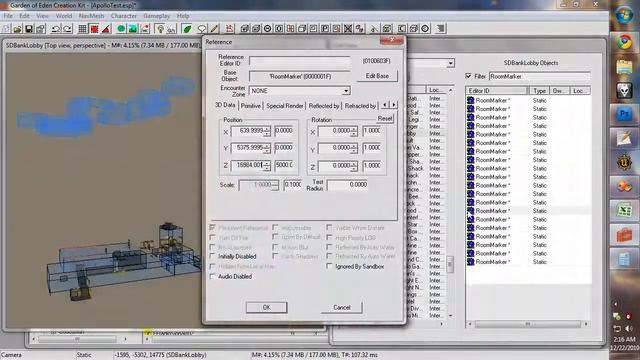Sort objects by the Editor ID column
The height and width of the screenshot is (360, 640).
click(x=497, y=91)
